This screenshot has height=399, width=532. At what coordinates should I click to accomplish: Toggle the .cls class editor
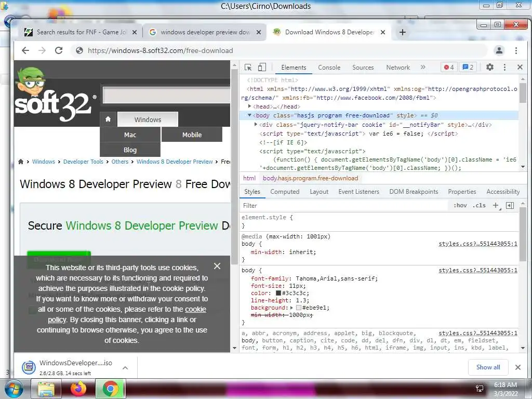(479, 205)
